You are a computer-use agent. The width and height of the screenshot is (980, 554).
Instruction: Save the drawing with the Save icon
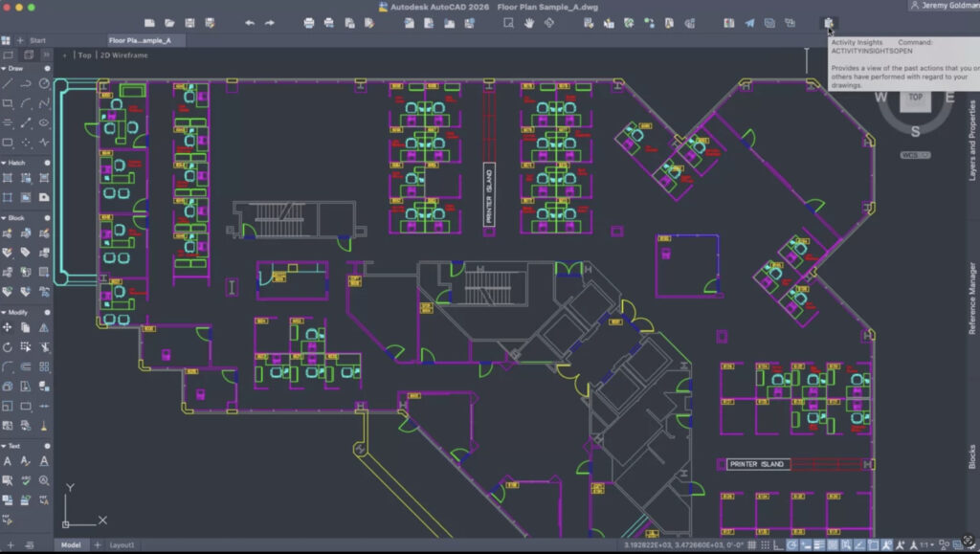tap(189, 23)
